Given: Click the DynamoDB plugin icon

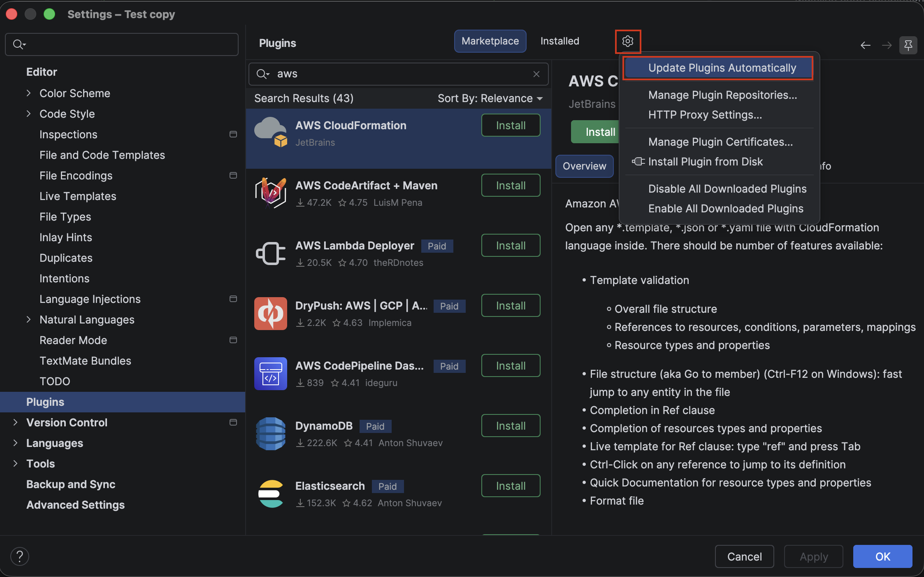Looking at the screenshot, I should point(271,434).
